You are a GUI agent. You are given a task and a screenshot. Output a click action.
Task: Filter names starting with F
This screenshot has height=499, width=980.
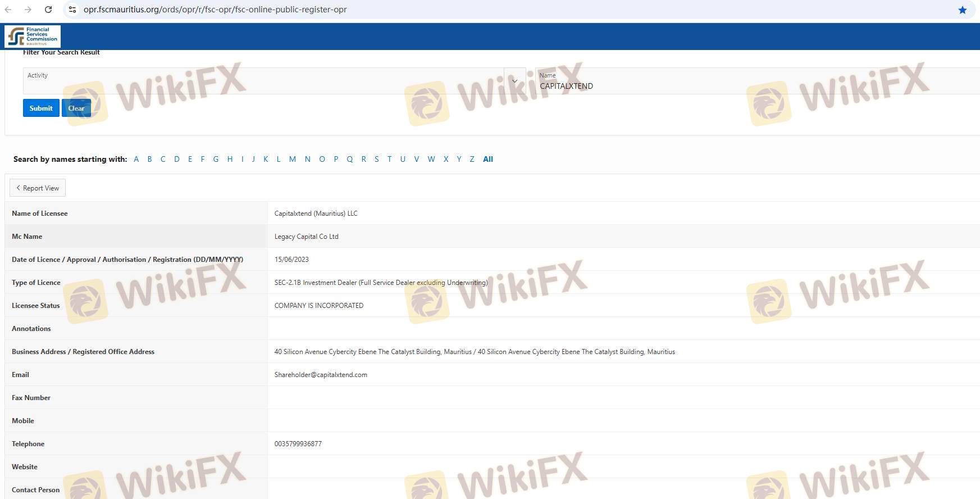click(203, 159)
